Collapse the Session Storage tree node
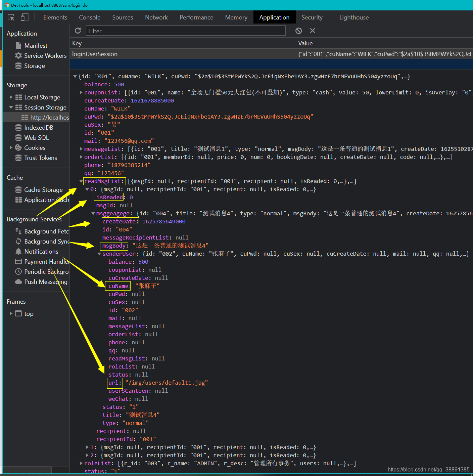The height and width of the screenshot is (476, 473). 11,107
